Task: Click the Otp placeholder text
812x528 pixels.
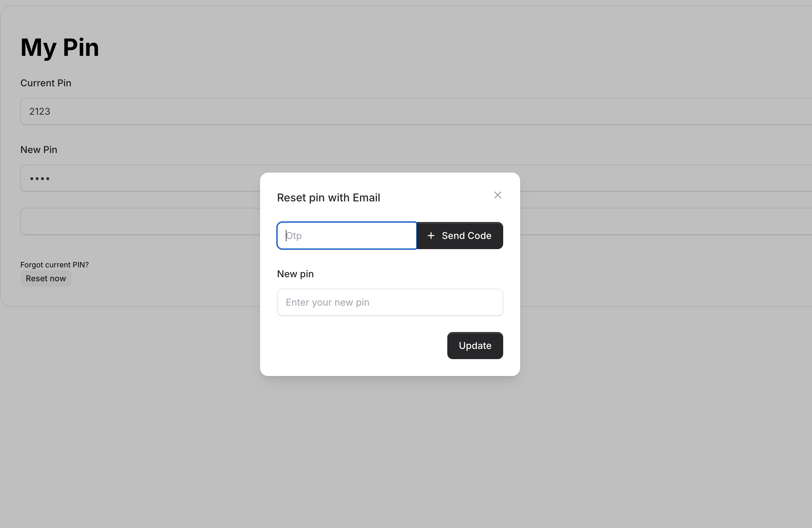Action: tap(294, 236)
